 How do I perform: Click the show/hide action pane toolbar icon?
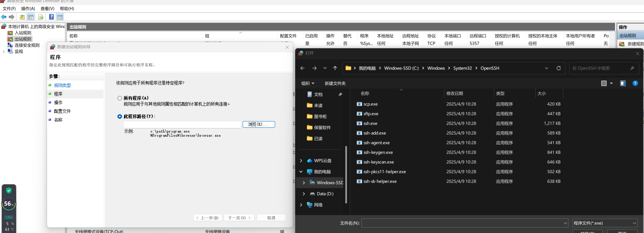[60, 17]
